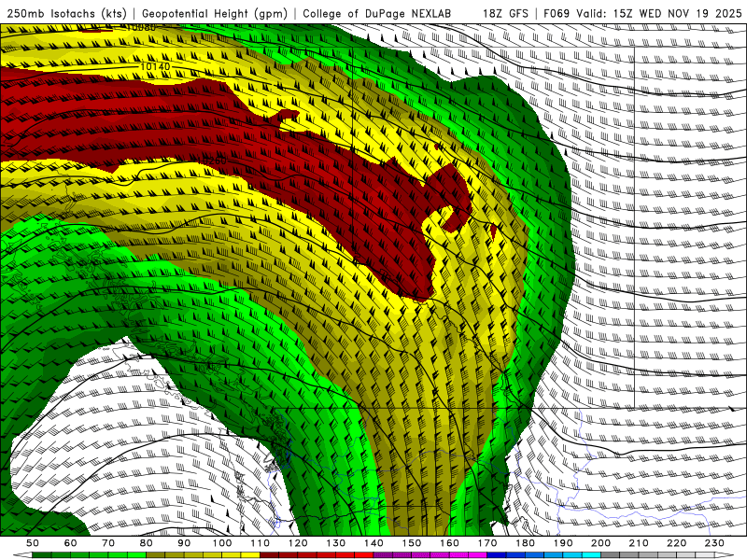
Task: Click the 70 value on the color scale
Action: 108,543
